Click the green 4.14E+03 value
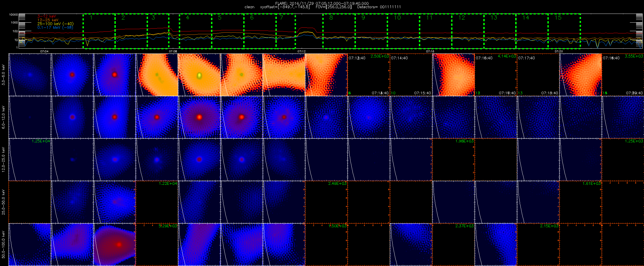 click(x=507, y=56)
